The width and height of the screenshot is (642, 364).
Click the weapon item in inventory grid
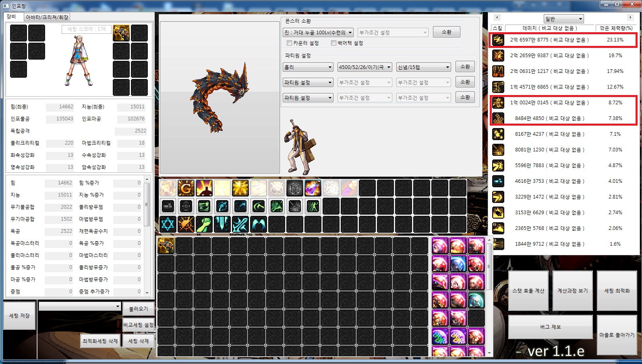pos(166,246)
